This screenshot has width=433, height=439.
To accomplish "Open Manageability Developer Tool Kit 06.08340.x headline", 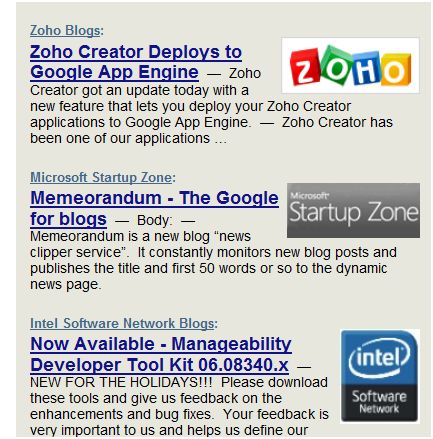I will pos(161,354).
